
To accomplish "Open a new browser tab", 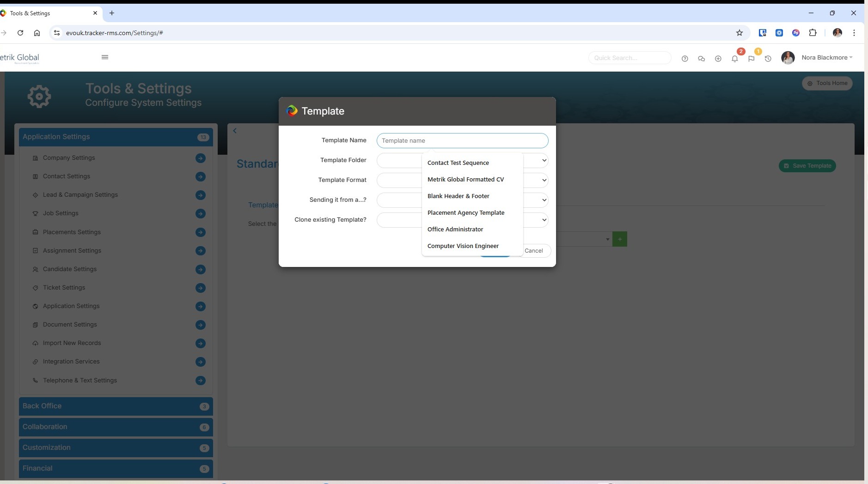I will 112,13.
